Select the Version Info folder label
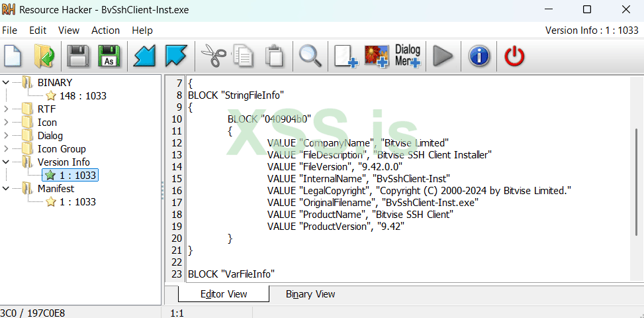Screen dimensions: 644x318 pyautogui.click(x=64, y=162)
